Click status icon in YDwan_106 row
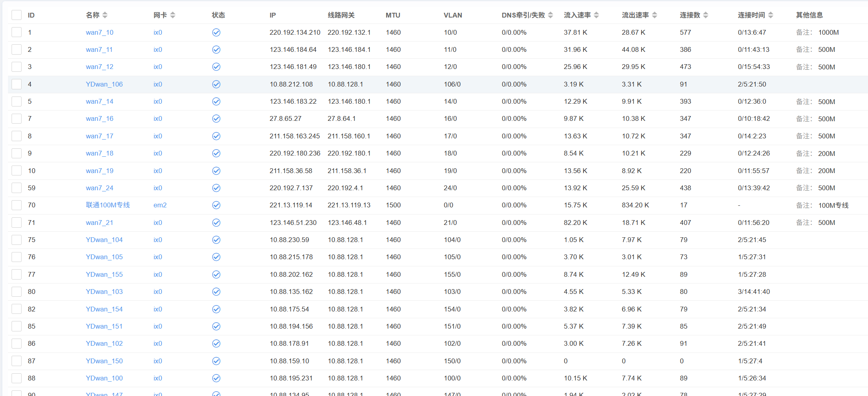 (216, 84)
